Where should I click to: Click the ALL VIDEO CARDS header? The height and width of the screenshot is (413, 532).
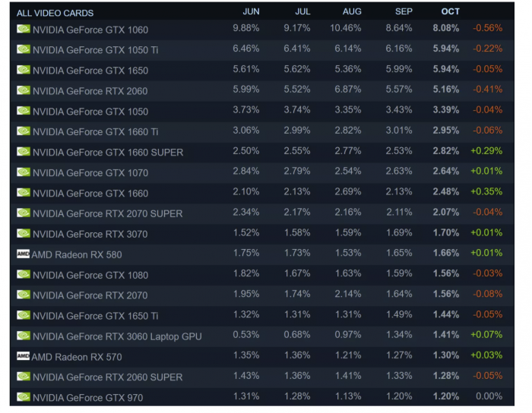(x=55, y=13)
